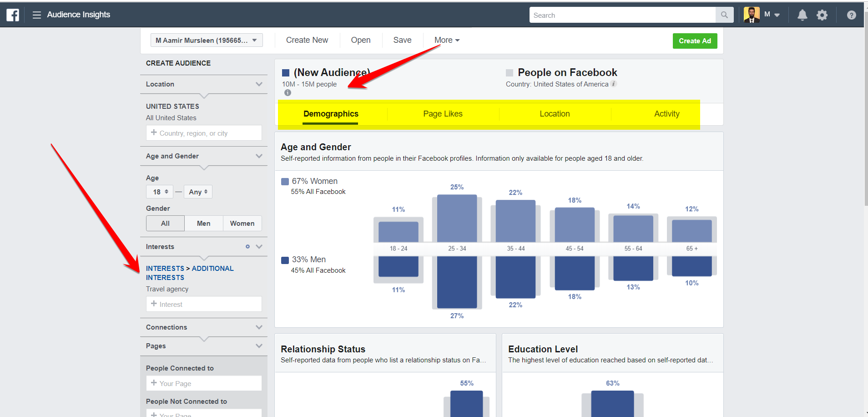Image resolution: width=868 pixels, height=417 pixels.
Task: Open the account M dropdown arrow
Action: click(x=777, y=15)
